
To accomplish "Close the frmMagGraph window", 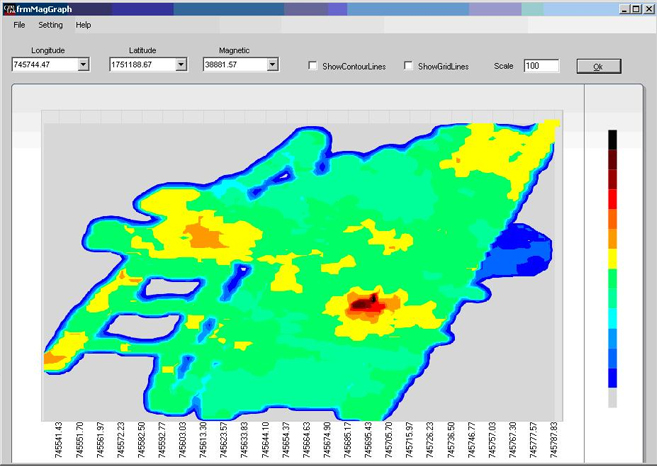I will tap(648, 8).
